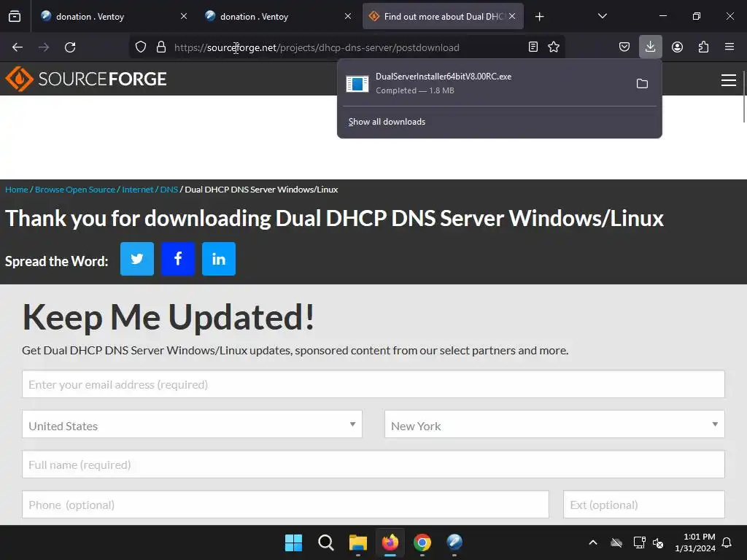
Task: Close the second donation . Ventoy tab
Action: [348, 16]
